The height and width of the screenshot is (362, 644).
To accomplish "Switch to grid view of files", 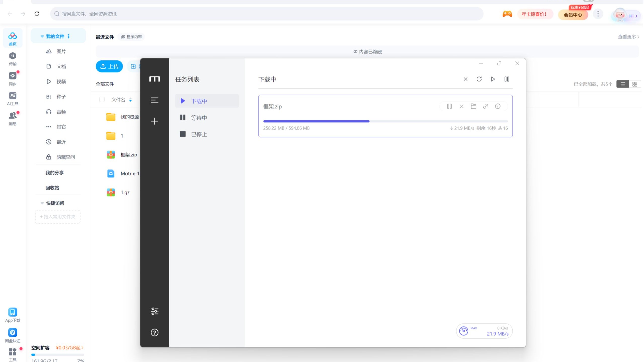I will 634,84.
